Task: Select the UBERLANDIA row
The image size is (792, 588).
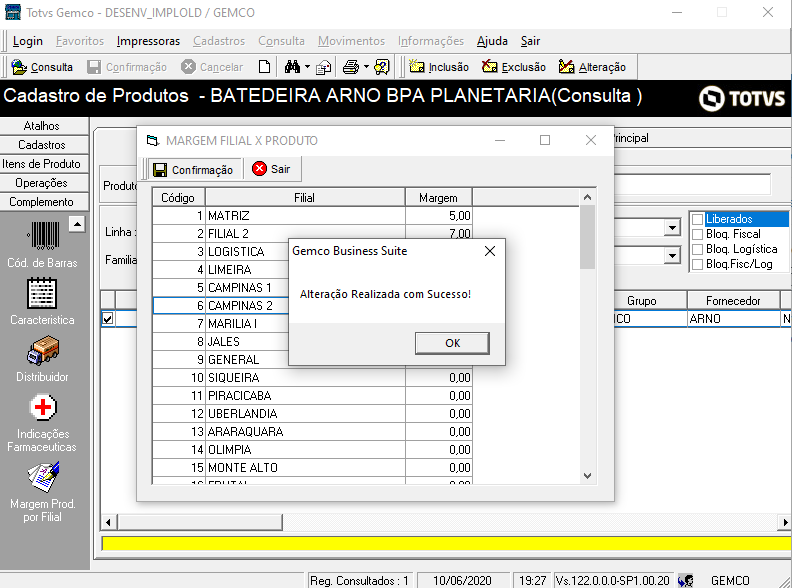Action: point(312,414)
